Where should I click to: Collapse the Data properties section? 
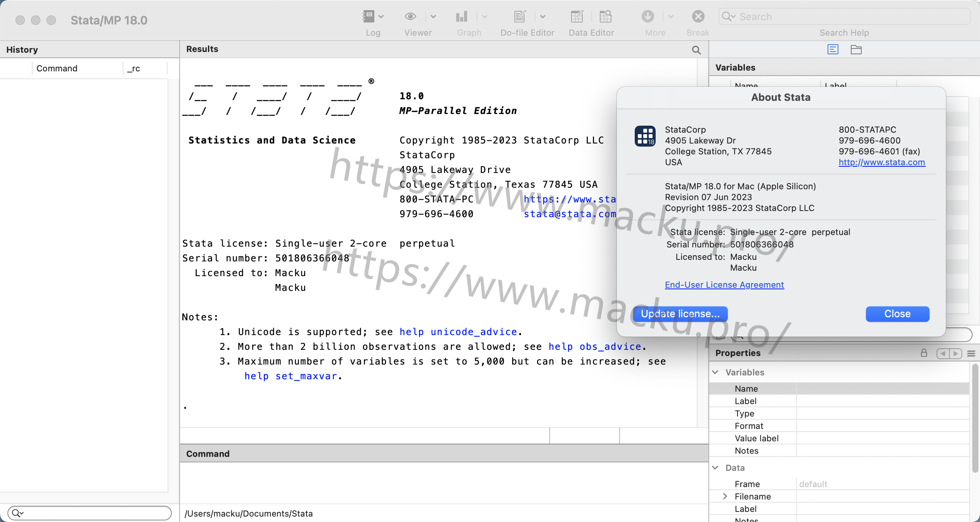(715, 468)
